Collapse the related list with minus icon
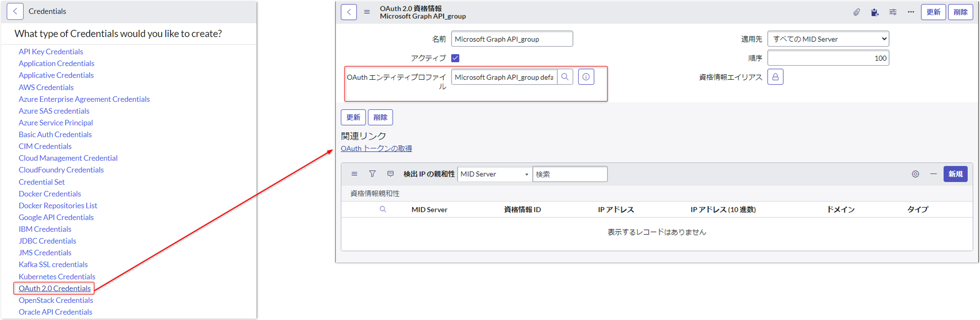This screenshot has width=980, height=320. click(933, 174)
